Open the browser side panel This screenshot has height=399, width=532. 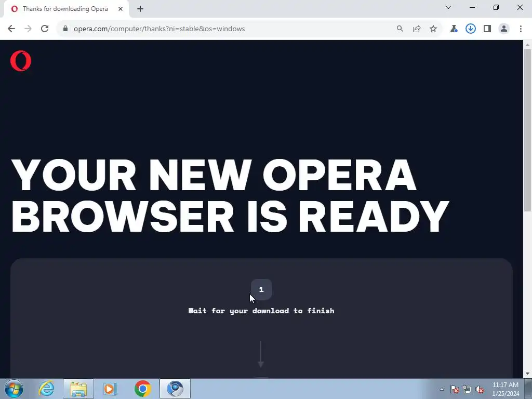487,29
